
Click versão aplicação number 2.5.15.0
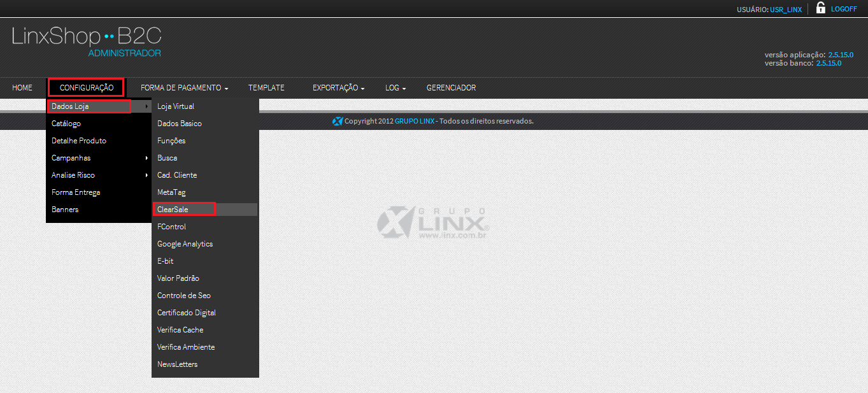click(841, 55)
